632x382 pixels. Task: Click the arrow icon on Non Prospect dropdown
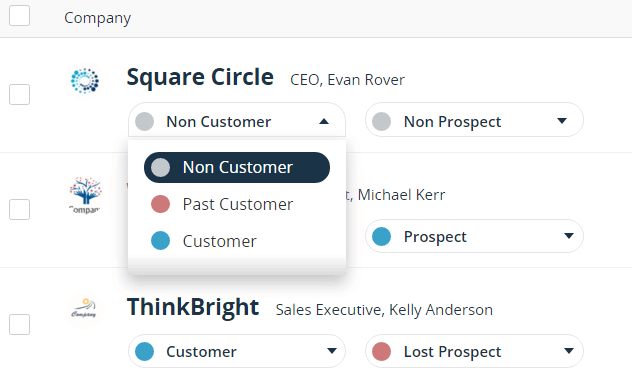[562, 120]
